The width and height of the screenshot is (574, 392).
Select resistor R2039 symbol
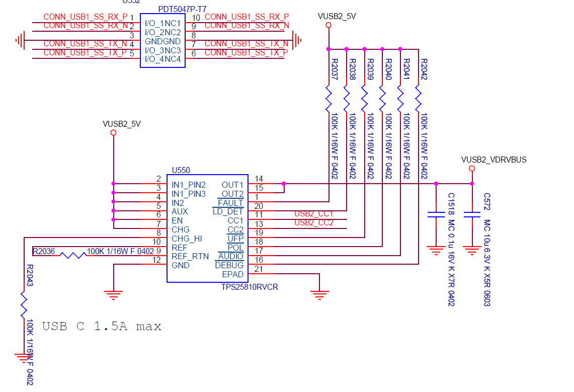(365, 99)
